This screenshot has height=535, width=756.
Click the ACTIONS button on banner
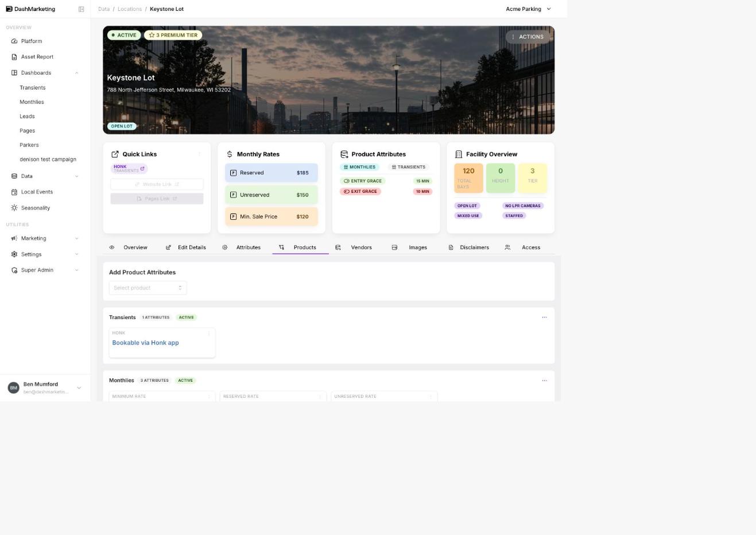pyautogui.click(x=528, y=37)
